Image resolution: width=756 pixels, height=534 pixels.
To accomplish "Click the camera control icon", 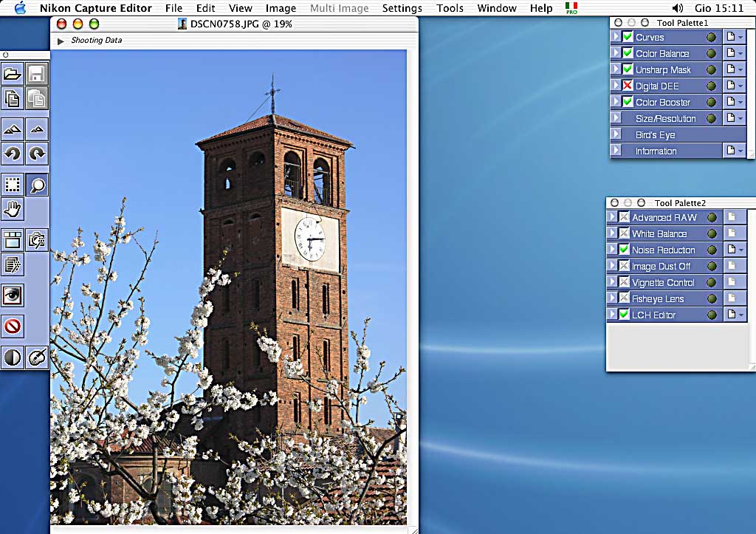I will 37,240.
